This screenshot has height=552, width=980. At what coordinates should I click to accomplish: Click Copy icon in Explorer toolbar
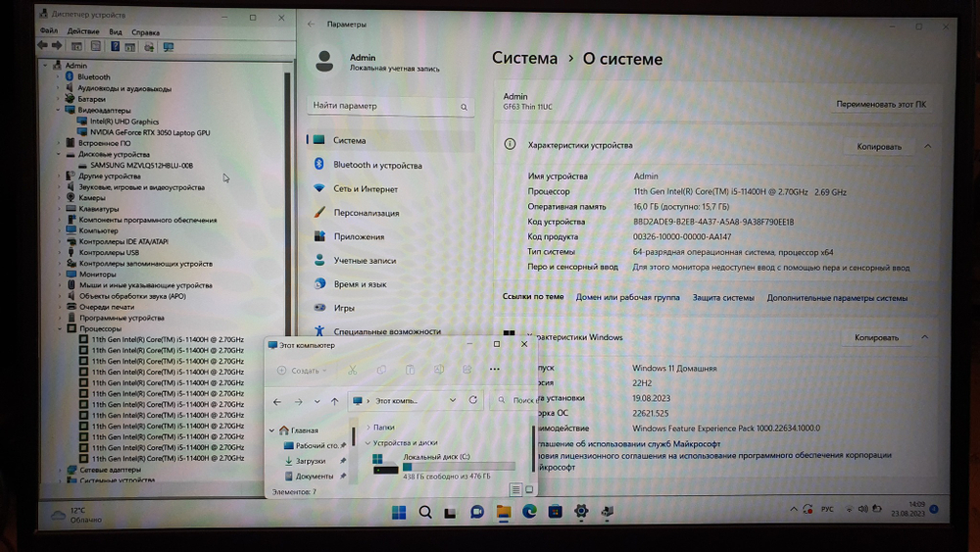pyautogui.click(x=381, y=370)
